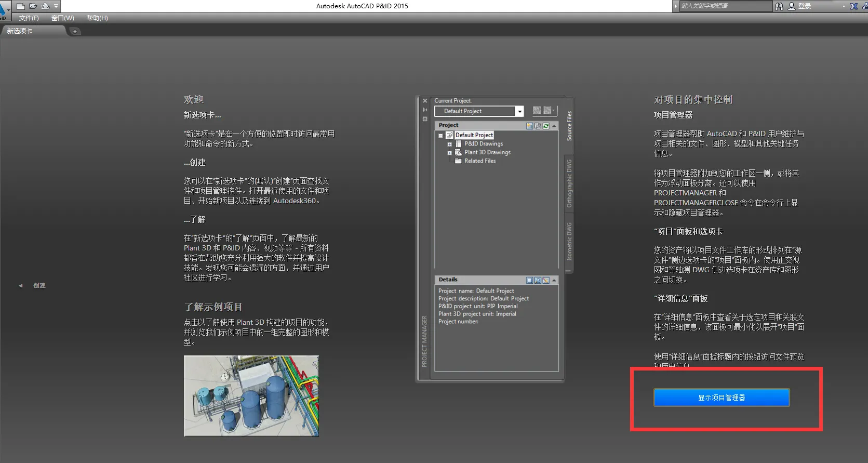Click second Details panel preview icon
The height and width of the screenshot is (463, 868).
[x=538, y=280]
